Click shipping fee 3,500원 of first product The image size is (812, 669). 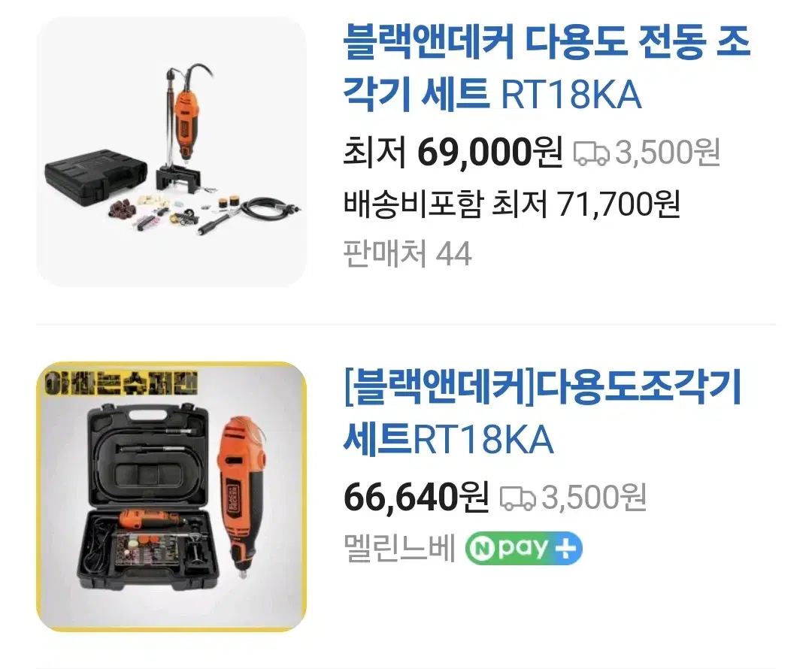click(x=667, y=153)
